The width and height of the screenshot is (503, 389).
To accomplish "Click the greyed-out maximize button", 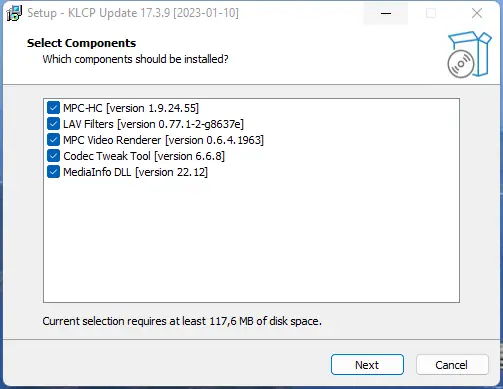I will tap(431, 13).
